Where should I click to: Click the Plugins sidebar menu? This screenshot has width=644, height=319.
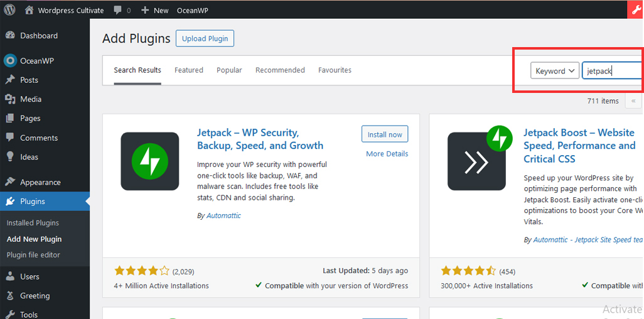[45, 202]
